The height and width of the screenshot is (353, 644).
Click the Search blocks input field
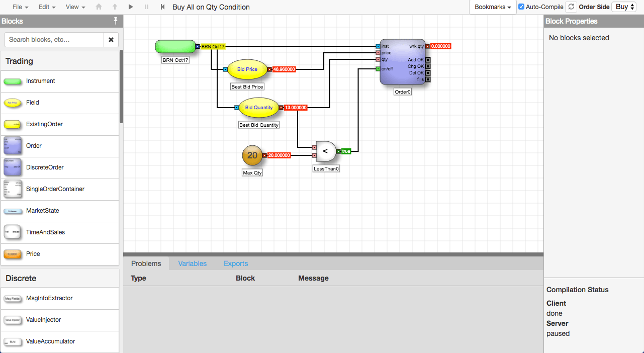54,40
